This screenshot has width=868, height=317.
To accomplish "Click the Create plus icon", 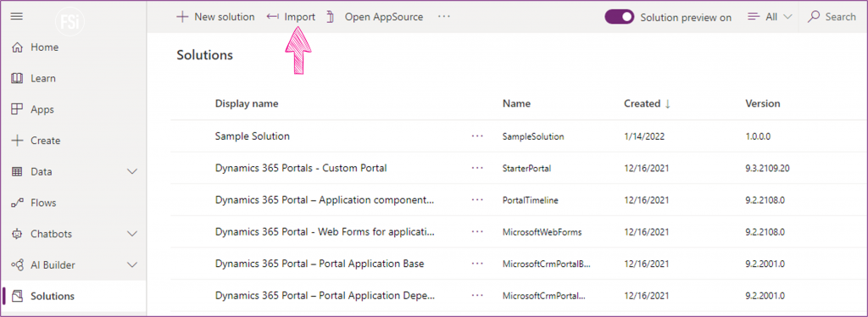I will (17, 141).
